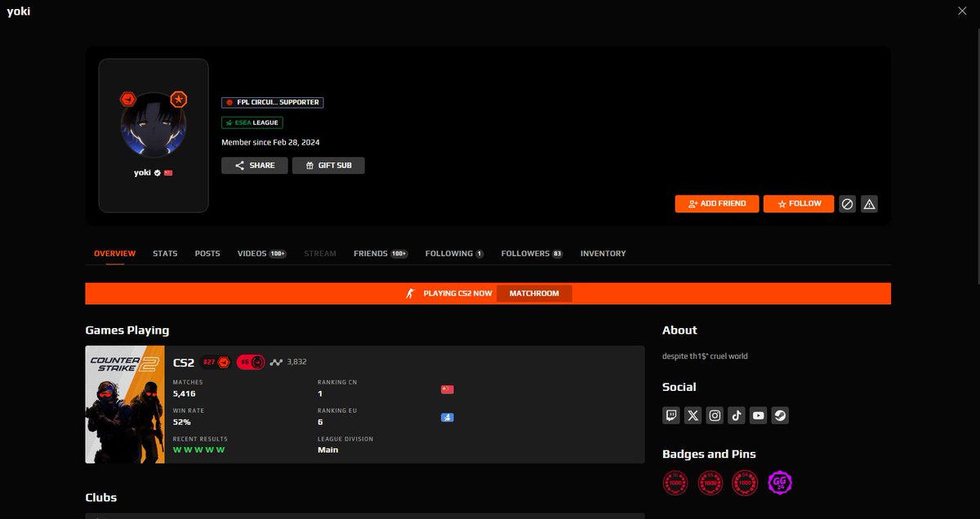This screenshot has height=519, width=980.
Task: Click the Add Friend button
Action: tap(717, 204)
